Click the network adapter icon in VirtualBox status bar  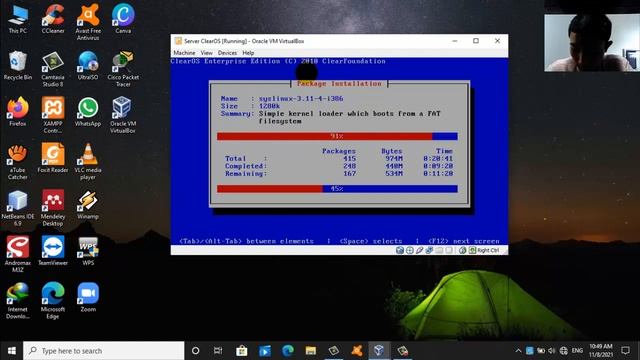click(429, 250)
